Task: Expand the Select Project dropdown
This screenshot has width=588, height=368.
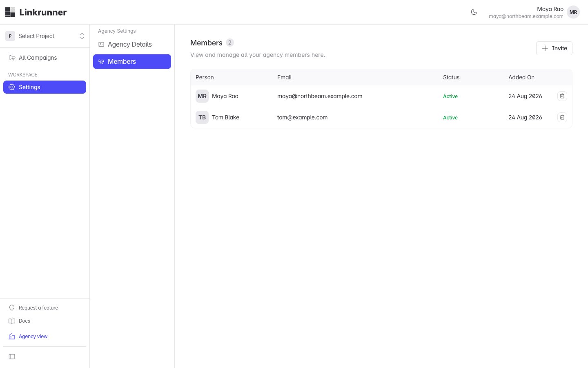Action: coord(45,36)
